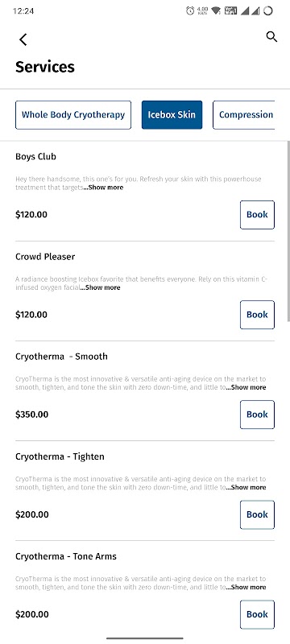This screenshot has height=644, width=290.
Task: Select the Whole Body Cryotherapy tab
Action: tap(73, 115)
